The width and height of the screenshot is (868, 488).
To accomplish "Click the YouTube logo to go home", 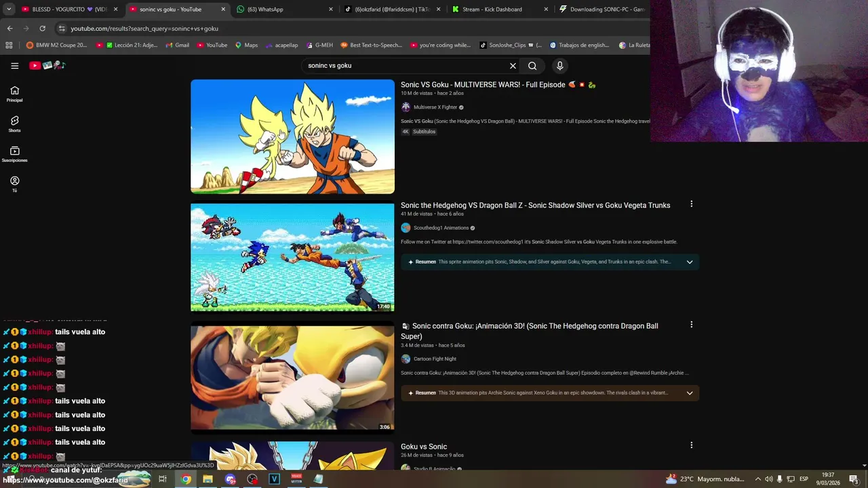I will click(47, 66).
